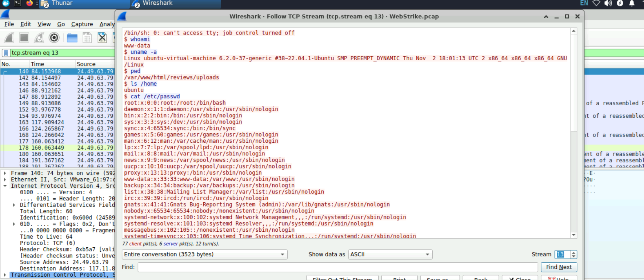Open the Entire conversation dropdown

204,255
